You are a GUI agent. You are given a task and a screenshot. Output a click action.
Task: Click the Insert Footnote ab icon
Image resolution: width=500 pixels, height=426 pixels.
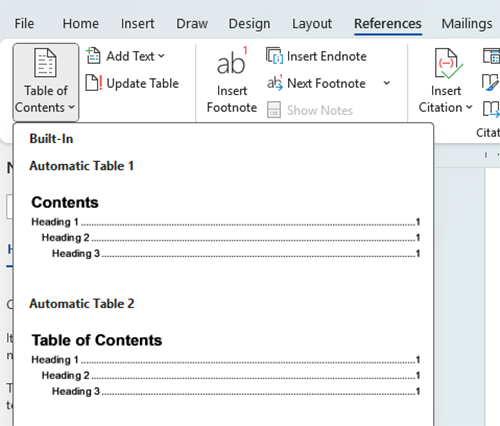tap(232, 61)
